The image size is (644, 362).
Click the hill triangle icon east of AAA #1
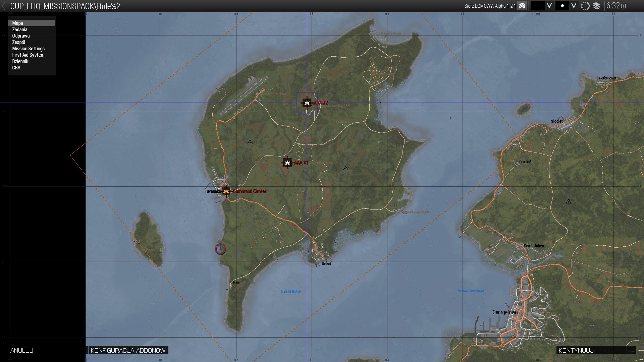coord(346,168)
